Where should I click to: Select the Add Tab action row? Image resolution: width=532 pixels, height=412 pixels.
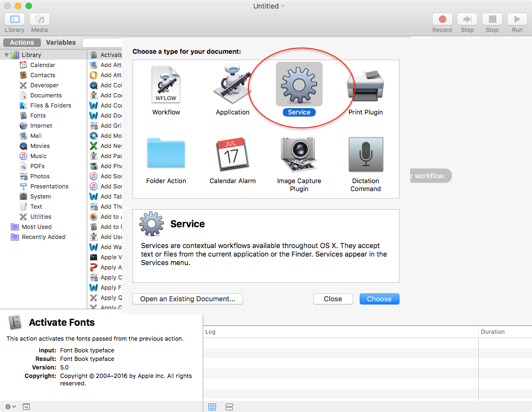[105, 196]
